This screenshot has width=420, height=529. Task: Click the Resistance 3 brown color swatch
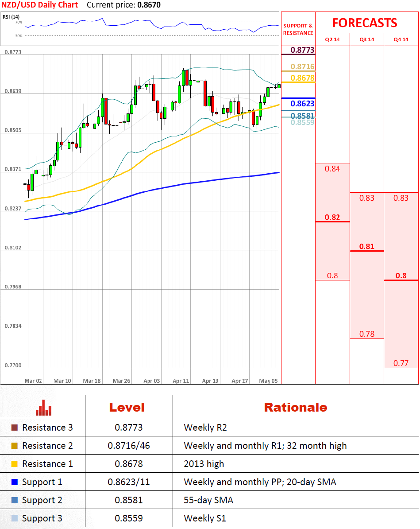pyautogui.click(x=15, y=428)
